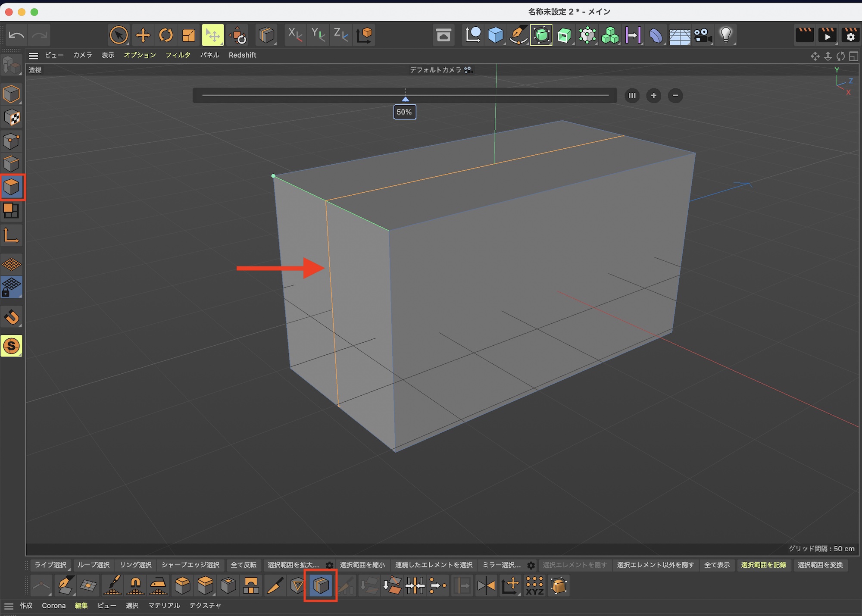Click the blue Cube primitive icon
862x616 pixels.
tap(496, 35)
